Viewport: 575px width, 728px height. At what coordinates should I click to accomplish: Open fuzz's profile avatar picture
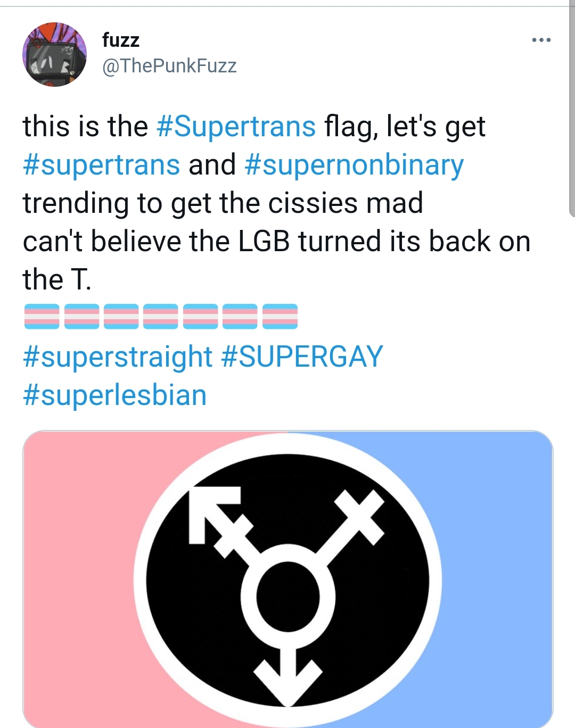pos(54,54)
